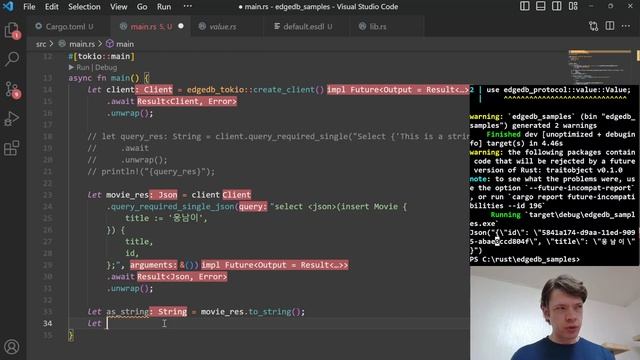Click the rust-analyzer icon in breadcrumb main.rs
Image resolution: width=640 pixels, height=360 pixels.
(x=62, y=44)
